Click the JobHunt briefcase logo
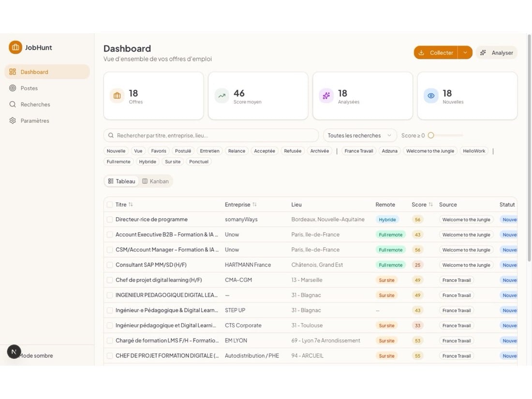The width and height of the screenshot is (532, 399). [x=15, y=47]
